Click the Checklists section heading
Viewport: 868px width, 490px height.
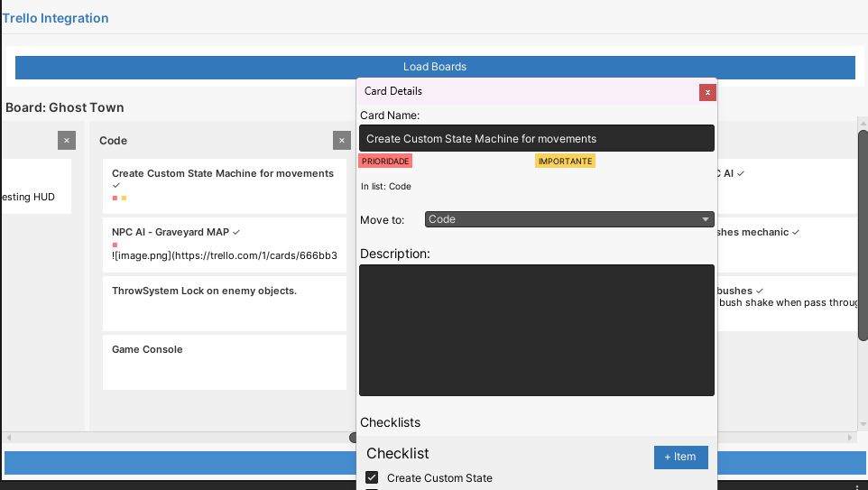(x=391, y=422)
